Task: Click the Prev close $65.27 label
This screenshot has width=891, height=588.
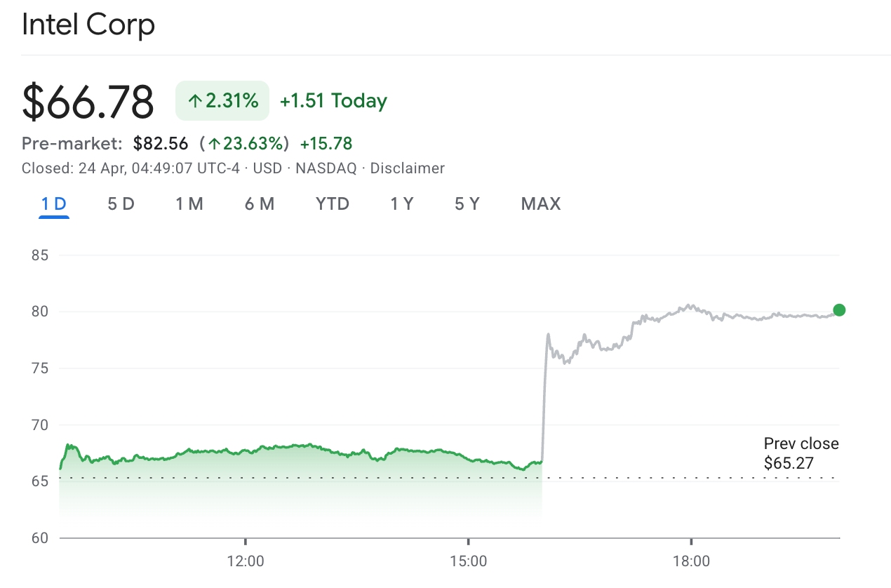Action: [800, 453]
